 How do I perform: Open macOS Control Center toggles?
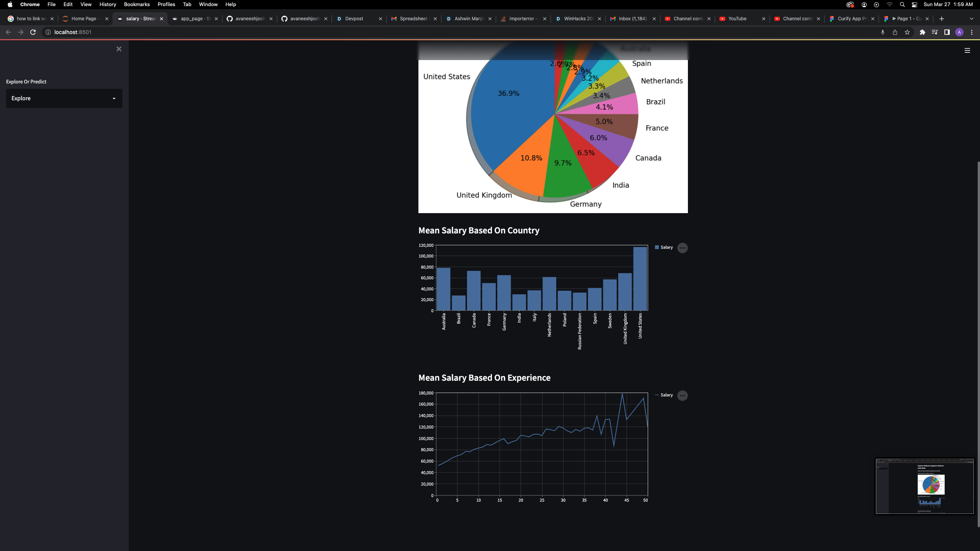tap(915, 5)
